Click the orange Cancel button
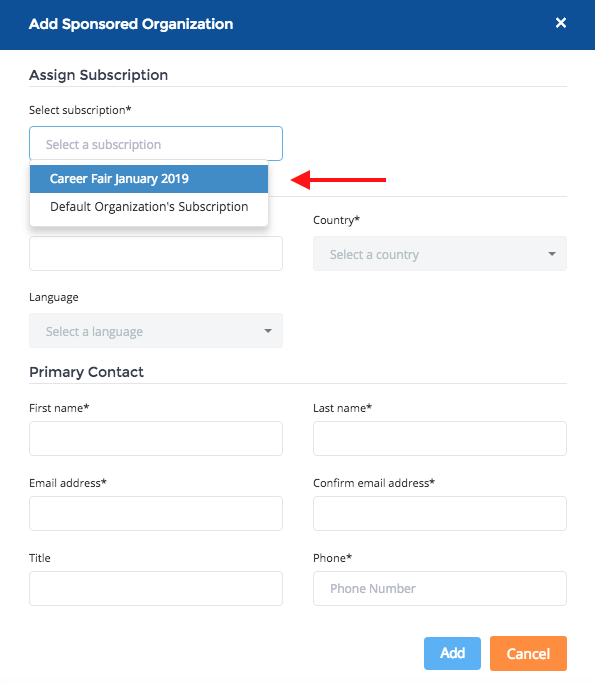 [x=528, y=653]
